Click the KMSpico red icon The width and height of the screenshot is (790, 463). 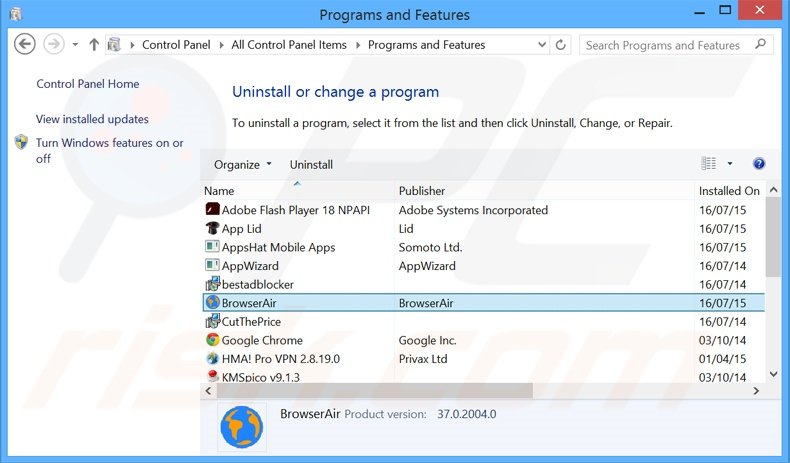(212, 376)
